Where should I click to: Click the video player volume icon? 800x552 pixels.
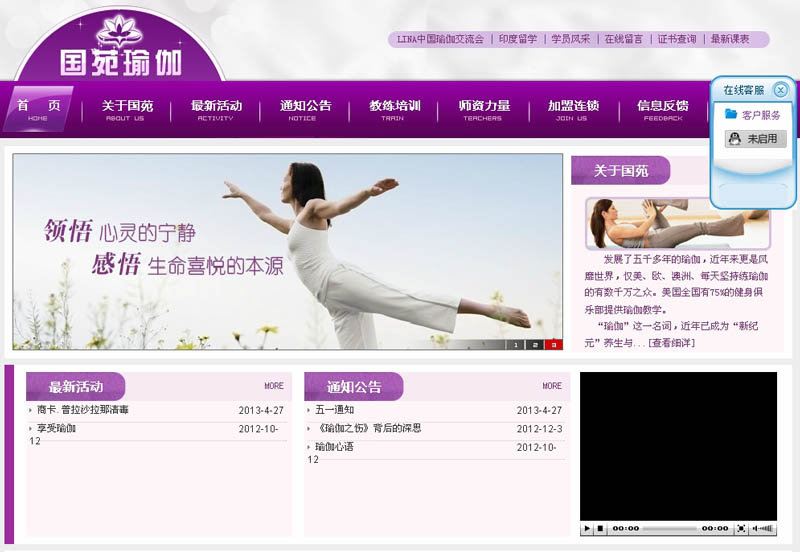pos(756,528)
